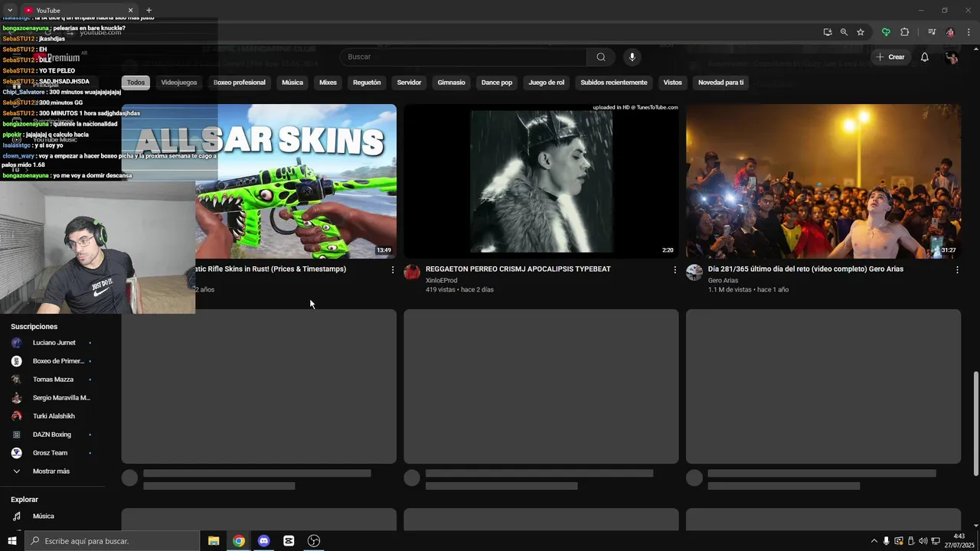
Task: Open Luciano Jurnet subscription
Action: [x=52, y=343]
